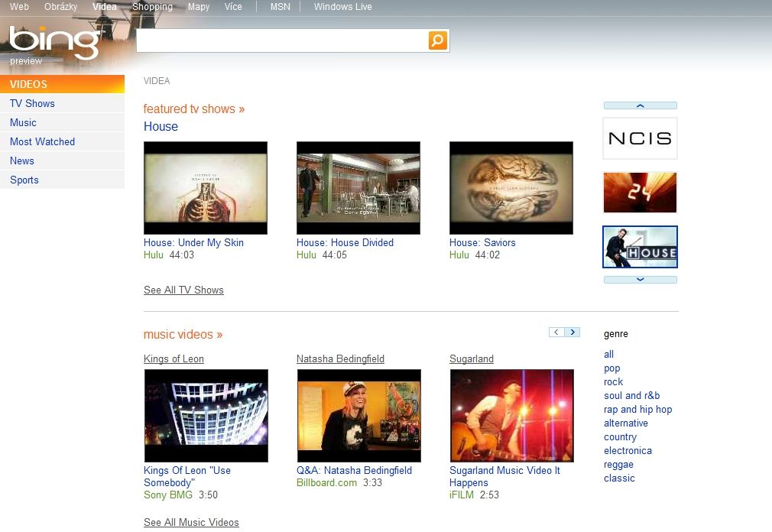
Task: Open Sports in the sidebar
Action: pyautogui.click(x=62, y=180)
